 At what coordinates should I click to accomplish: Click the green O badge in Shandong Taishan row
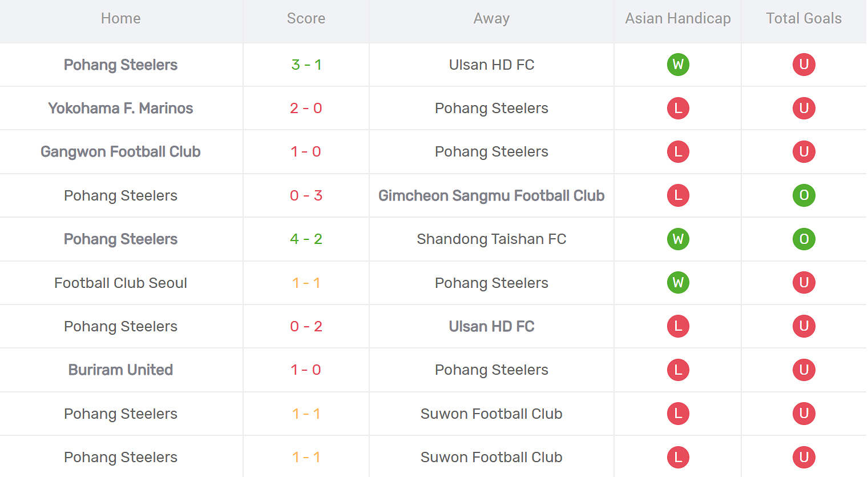click(804, 239)
